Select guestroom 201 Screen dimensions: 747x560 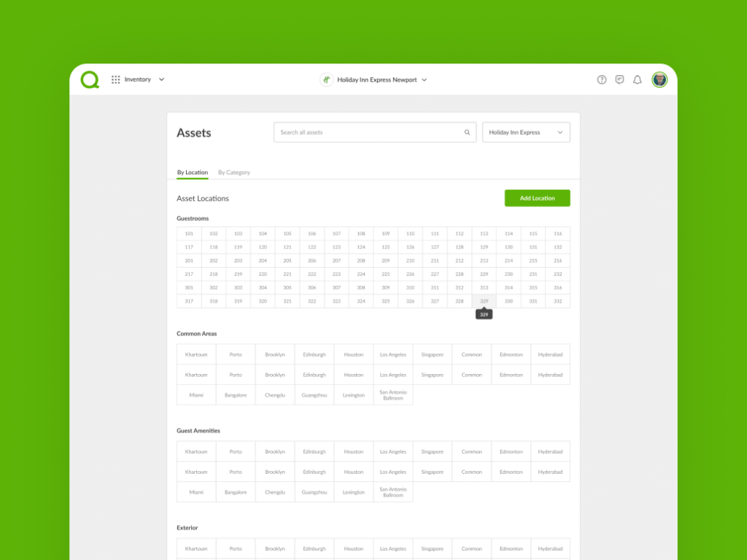tap(189, 260)
